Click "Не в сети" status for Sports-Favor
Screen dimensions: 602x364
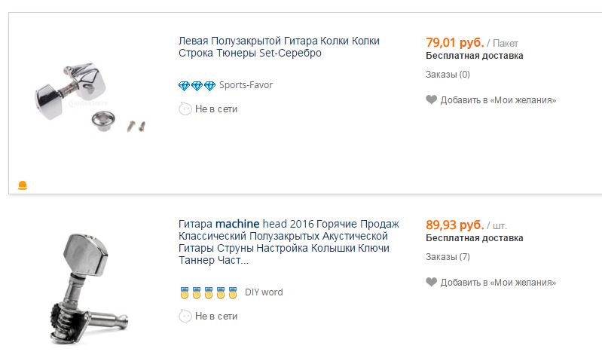[x=216, y=109]
